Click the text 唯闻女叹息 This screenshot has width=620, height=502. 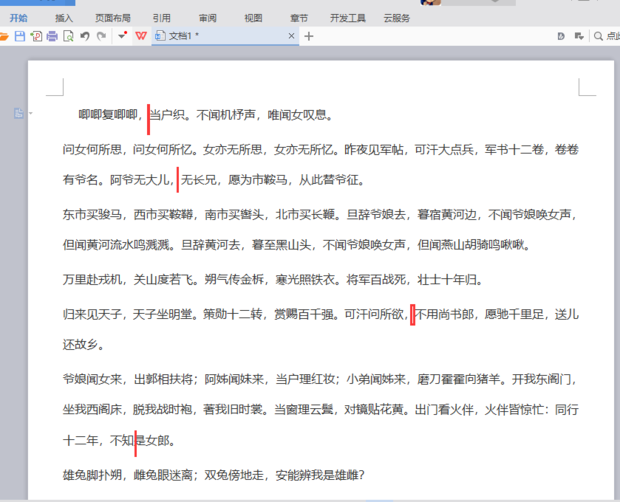[x=297, y=115]
